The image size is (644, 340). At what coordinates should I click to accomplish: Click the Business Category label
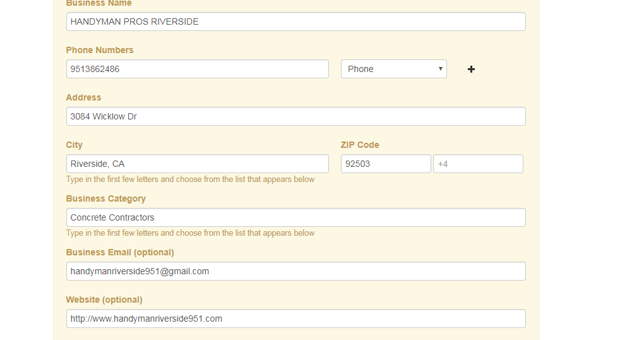pos(105,198)
